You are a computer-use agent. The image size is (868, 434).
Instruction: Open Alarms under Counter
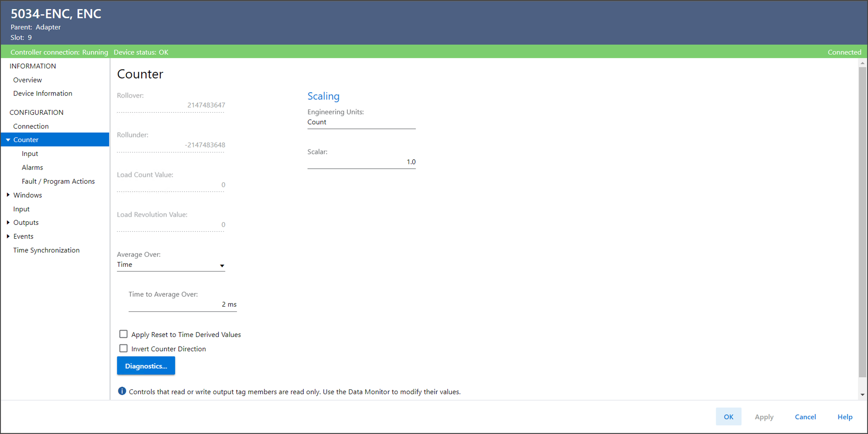pos(32,168)
